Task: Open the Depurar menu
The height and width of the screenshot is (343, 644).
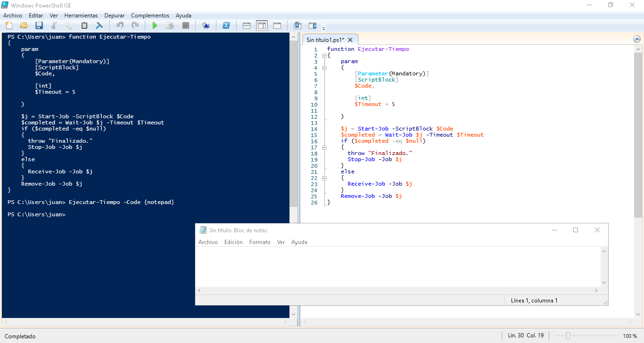Action: (115, 16)
